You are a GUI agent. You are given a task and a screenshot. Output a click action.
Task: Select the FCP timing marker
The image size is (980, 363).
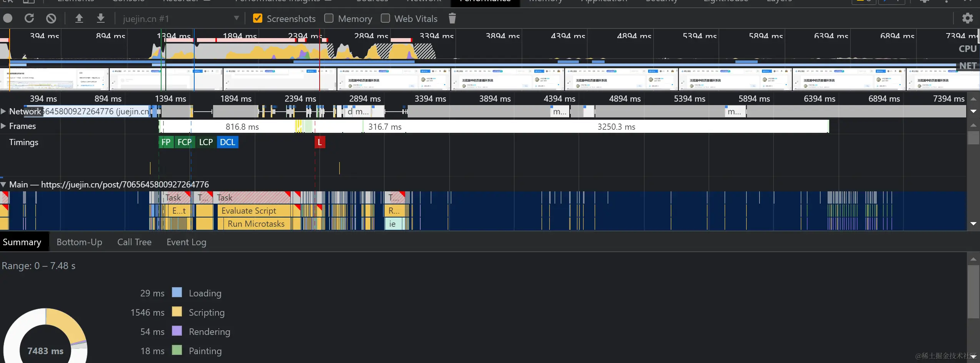pyautogui.click(x=185, y=142)
